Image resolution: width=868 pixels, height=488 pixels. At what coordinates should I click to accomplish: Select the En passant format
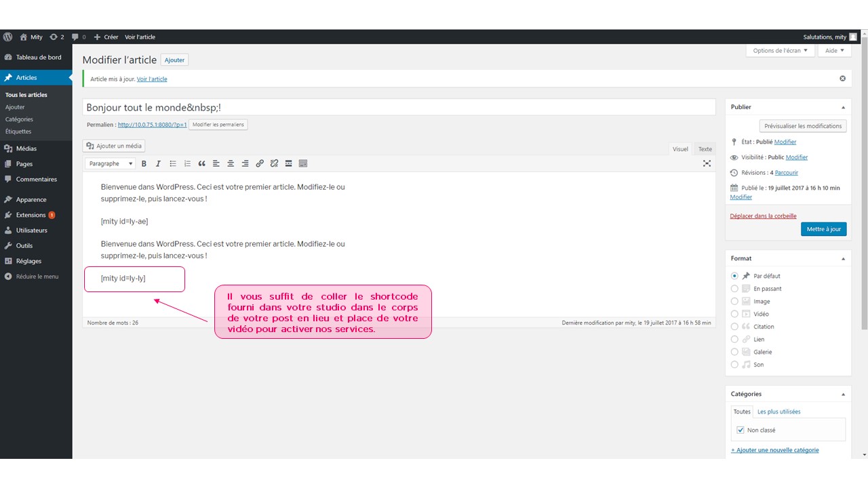pos(734,289)
